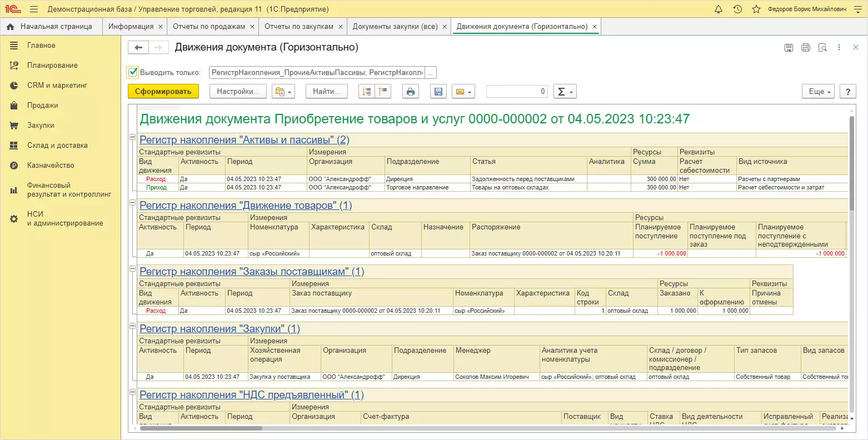This screenshot has height=440, width=868.
Task: Open the report variants dropdown
Action: [283, 92]
